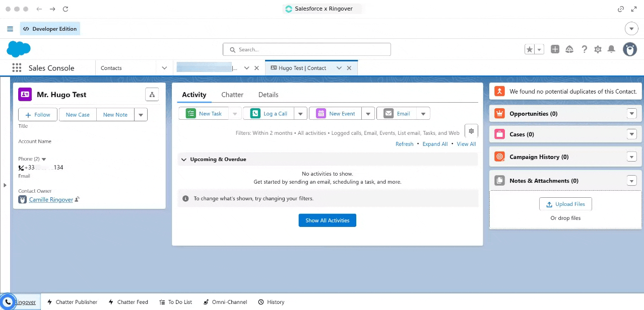Open activity timeline settings gear
Image resolution: width=644 pixels, height=310 pixels.
pos(471,131)
